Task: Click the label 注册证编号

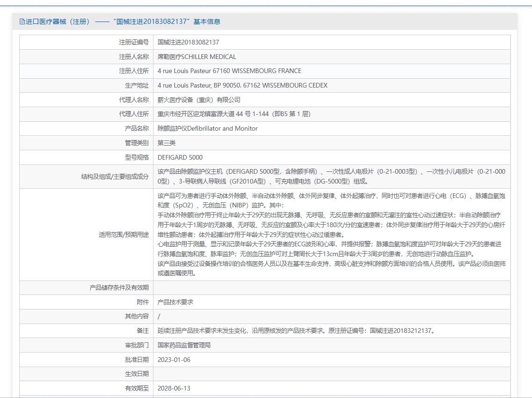Action: [134, 43]
